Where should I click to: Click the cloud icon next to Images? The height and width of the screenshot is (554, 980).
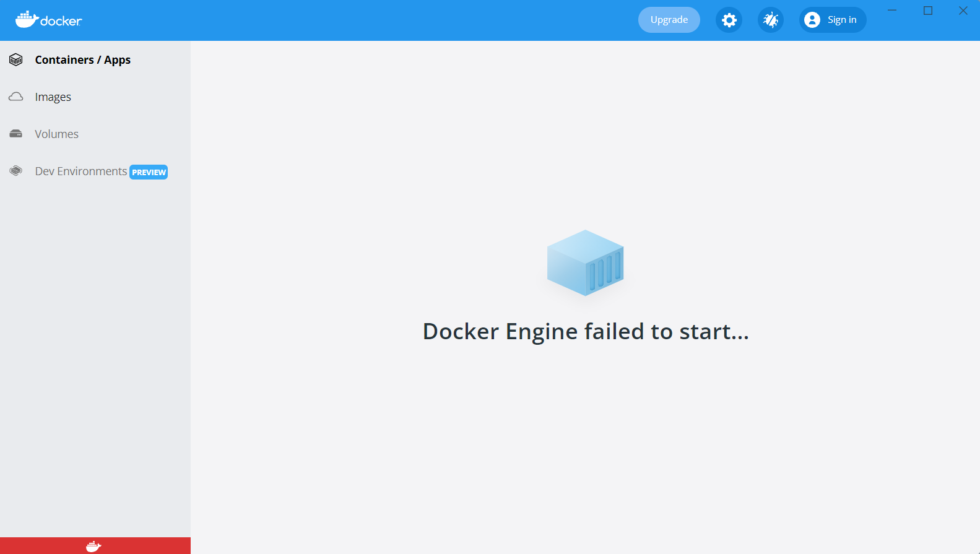tap(15, 97)
